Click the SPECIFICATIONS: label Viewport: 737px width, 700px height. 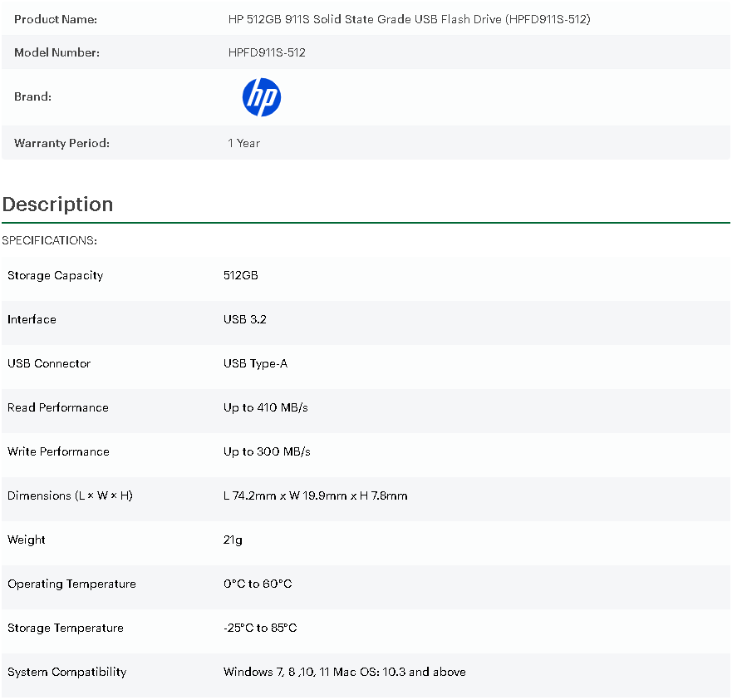coord(50,240)
